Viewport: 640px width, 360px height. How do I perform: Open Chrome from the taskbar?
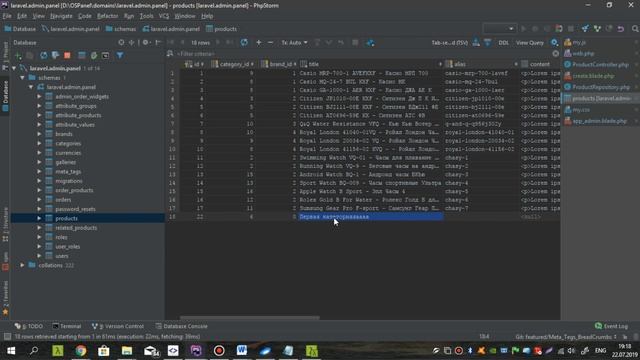click(80, 351)
